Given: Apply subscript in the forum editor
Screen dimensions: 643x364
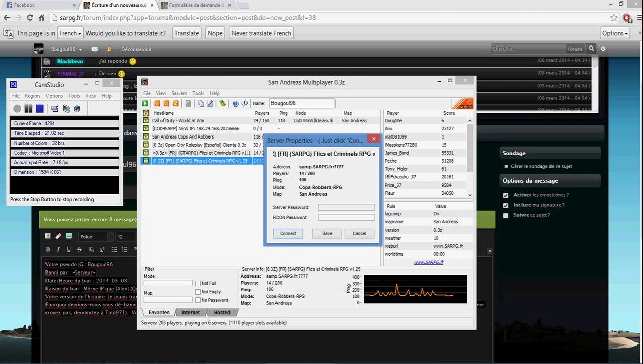Looking at the screenshot, I should [x=91, y=249].
